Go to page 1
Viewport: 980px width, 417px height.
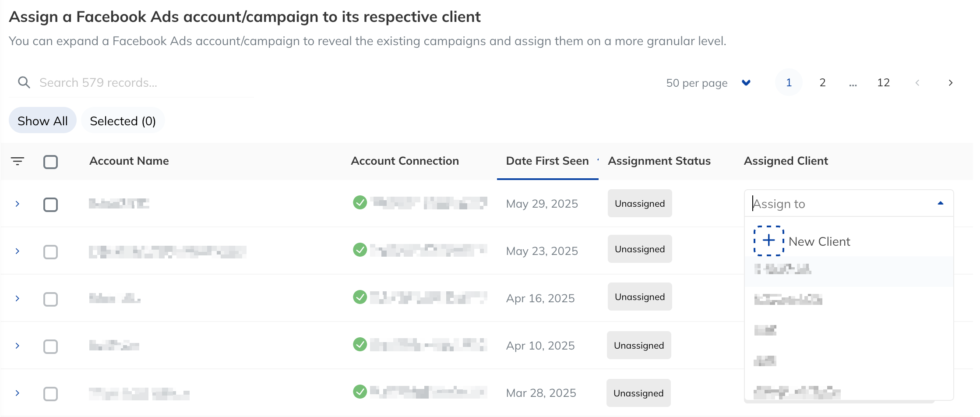pyautogui.click(x=789, y=82)
